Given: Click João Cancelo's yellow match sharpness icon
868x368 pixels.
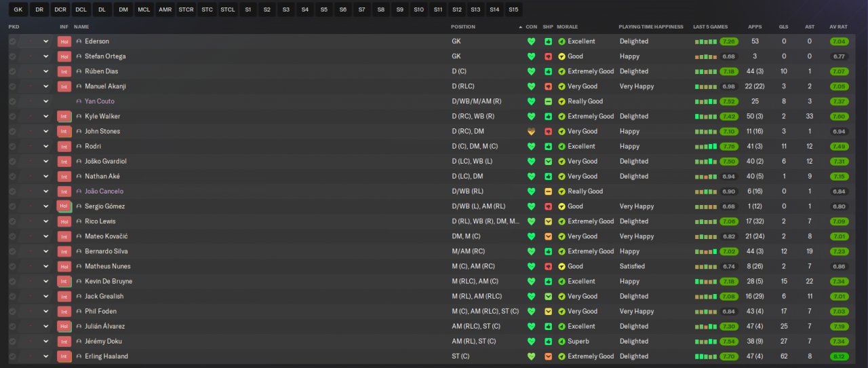Looking at the screenshot, I should point(548,191).
